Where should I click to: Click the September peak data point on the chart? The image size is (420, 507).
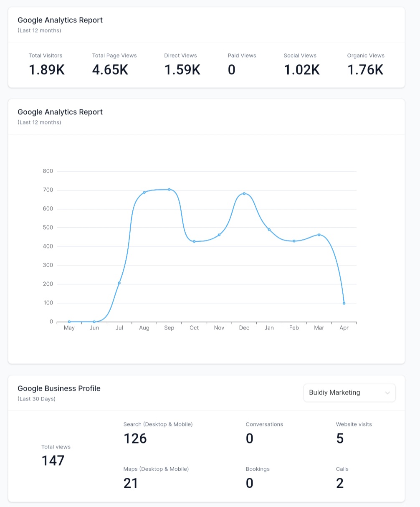point(169,189)
